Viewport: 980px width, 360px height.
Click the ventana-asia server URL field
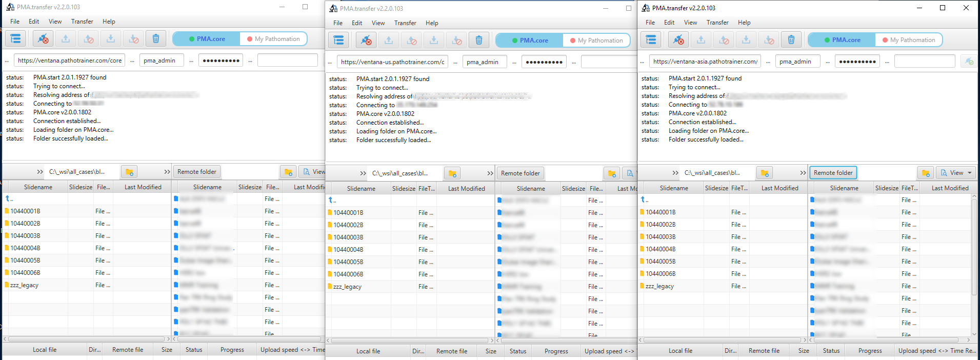click(705, 62)
